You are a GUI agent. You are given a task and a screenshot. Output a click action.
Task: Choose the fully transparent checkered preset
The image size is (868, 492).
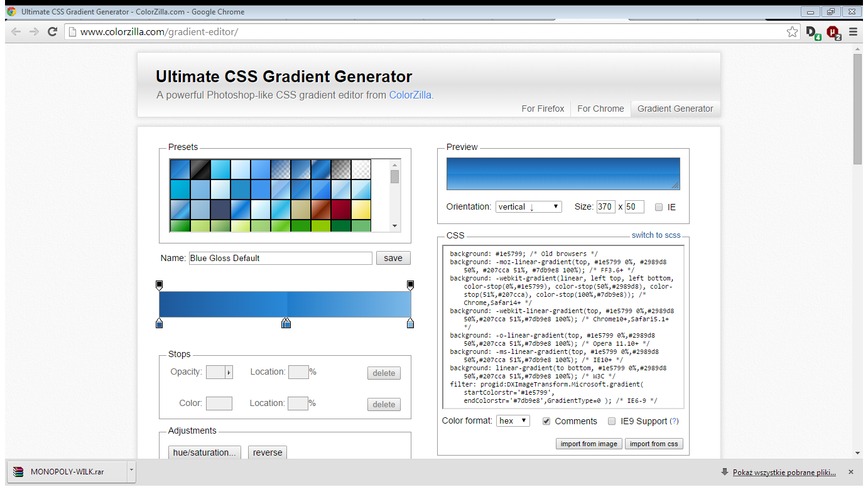pyautogui.click(x=361, y=169)
